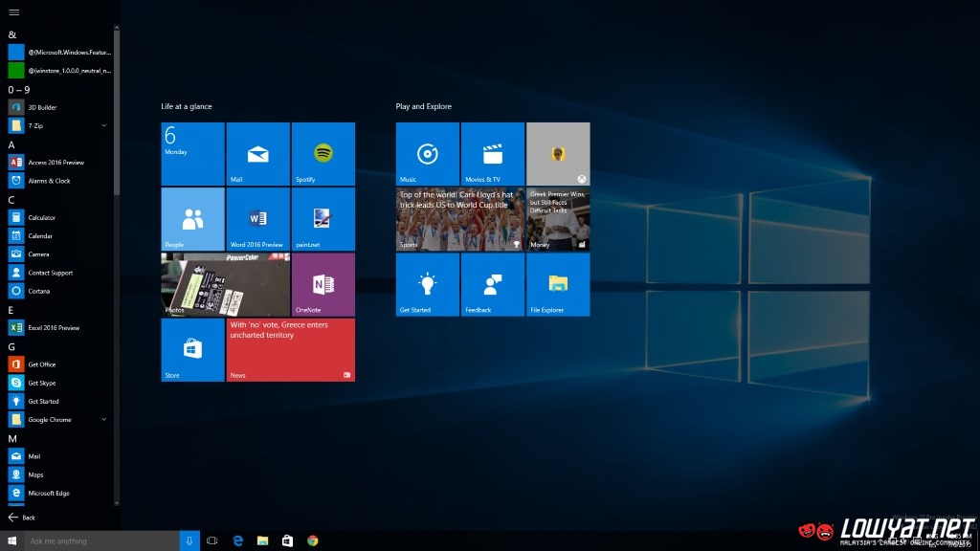Expand the 7-Zip folder in app list
Image resolution: width=980 pixels, height=551 pixels.
coord(104,125)
